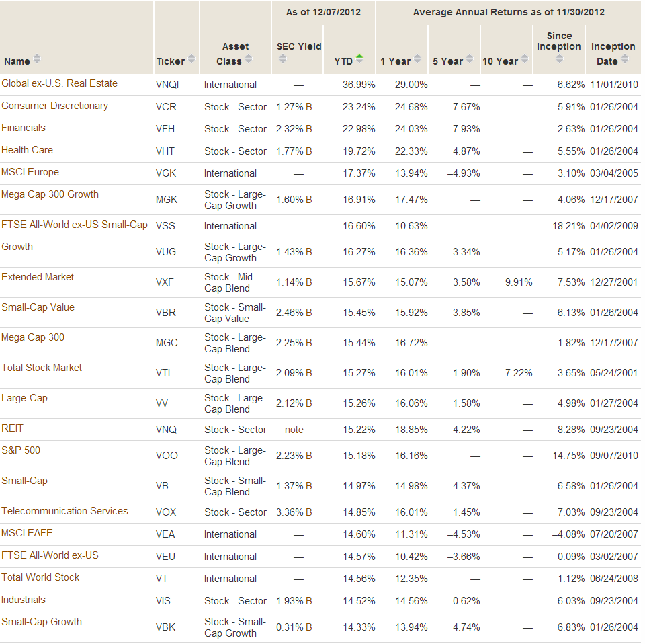Sort by Since Inception icon

pyautogui.click(x=560, y=59)
